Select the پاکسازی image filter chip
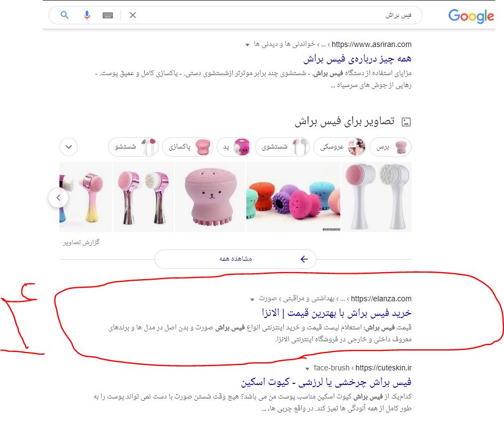 pos(187,147)
